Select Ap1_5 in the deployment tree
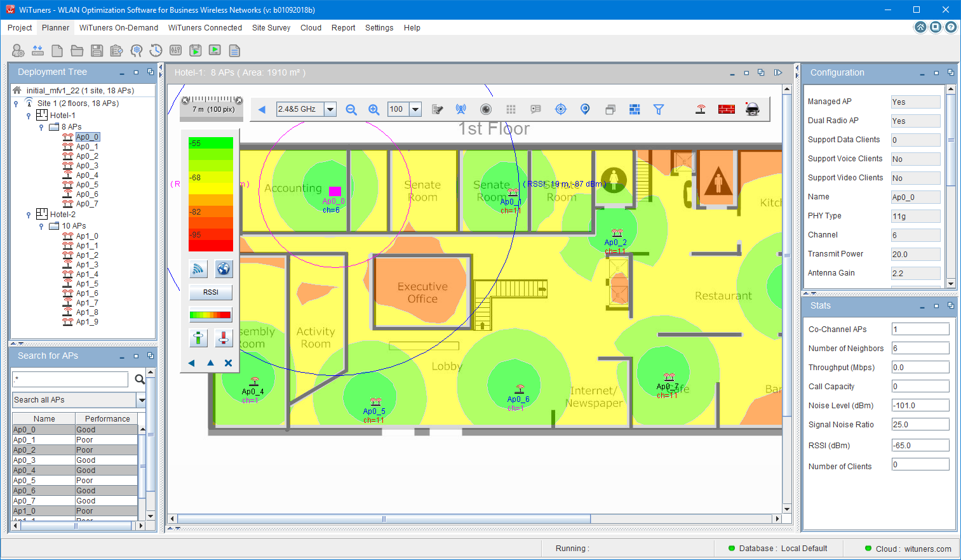The height and width of the screenshot is (560, 961). [x=87, y=284]
